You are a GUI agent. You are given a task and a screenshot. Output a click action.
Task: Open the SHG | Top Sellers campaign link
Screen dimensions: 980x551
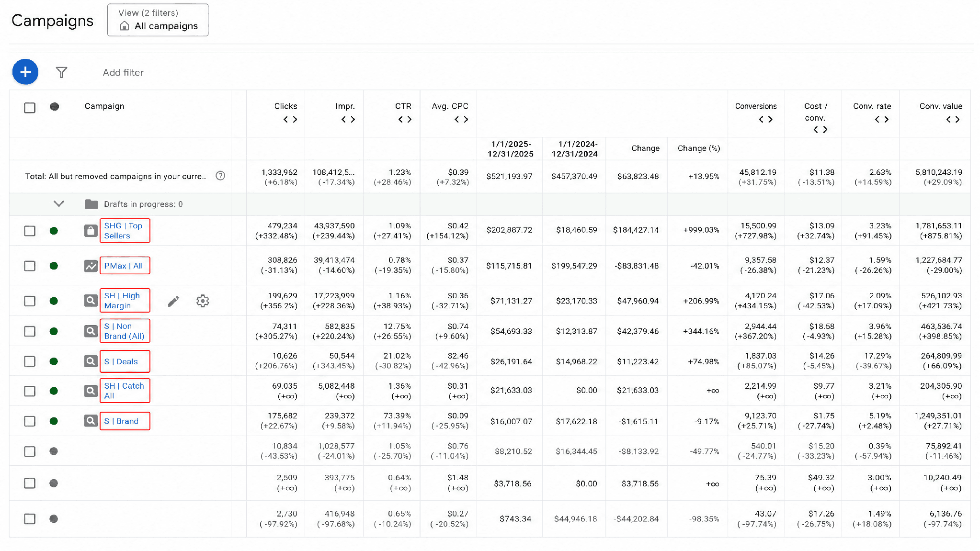pyautogui.click(x=125, y=231)
